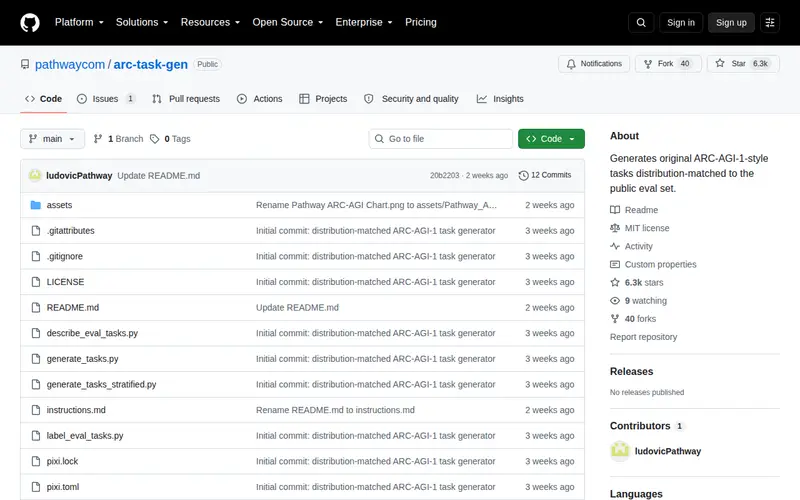Click the tag icon beside 0 Tags
Viewport: 800px width, 500px height.
click(x=155, y=139)
